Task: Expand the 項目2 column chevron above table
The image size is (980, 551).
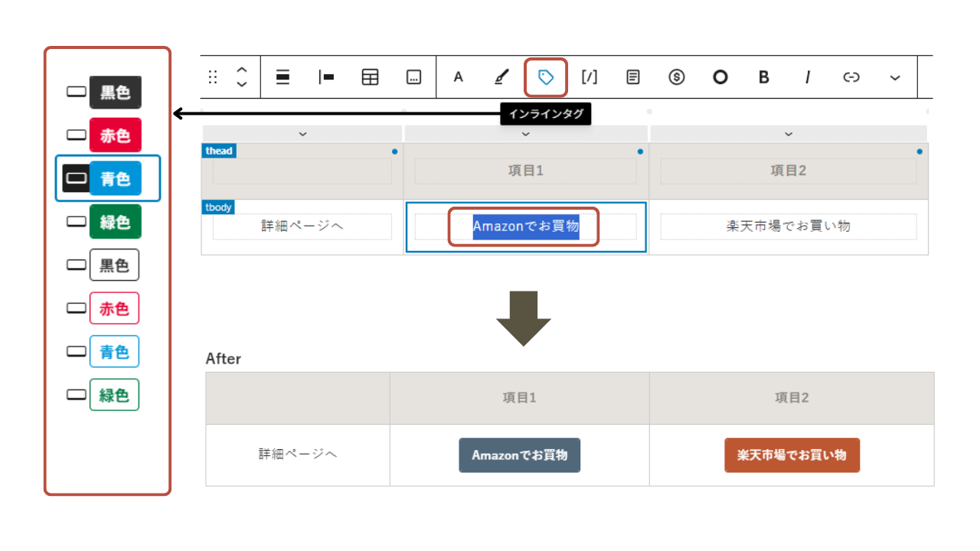Action: point(789,134)
